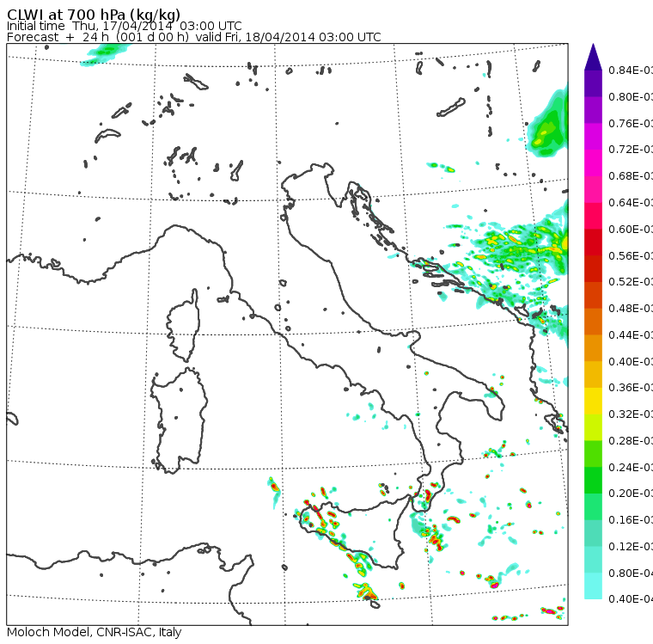Click the 0.36E-03 scale label
Image resolution: width=653 pixels, height=644 pixels.
coord(631,388)
